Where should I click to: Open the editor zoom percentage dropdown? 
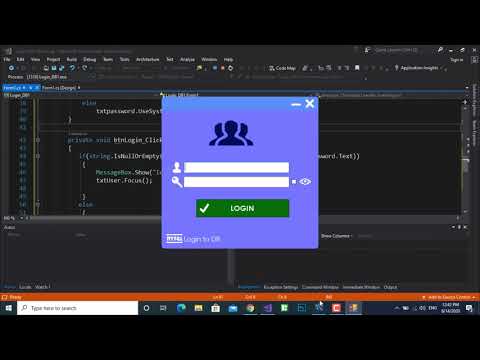13,218
